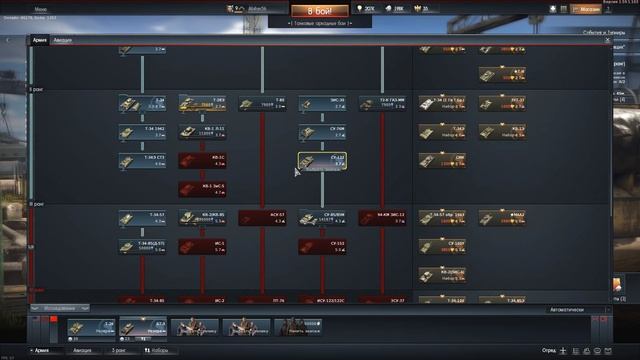Select the Т-34 1942 tank card

(x=142, y=132)
